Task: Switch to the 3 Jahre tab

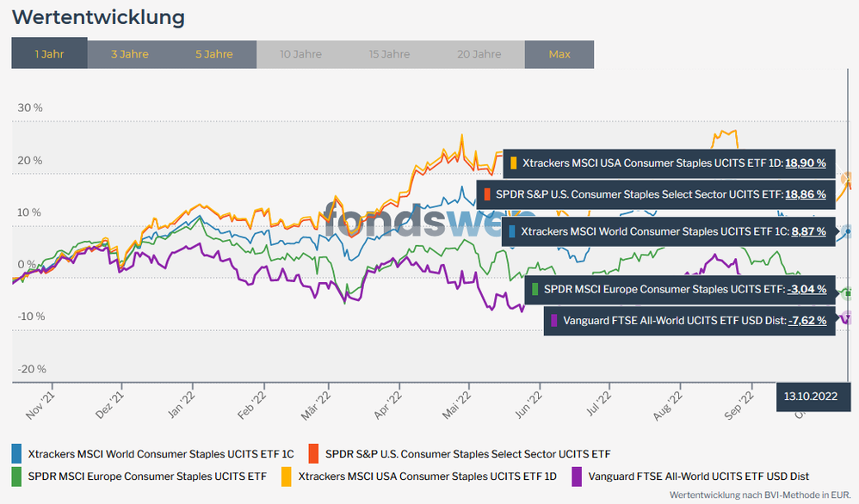Action: [x=129, y=54]
